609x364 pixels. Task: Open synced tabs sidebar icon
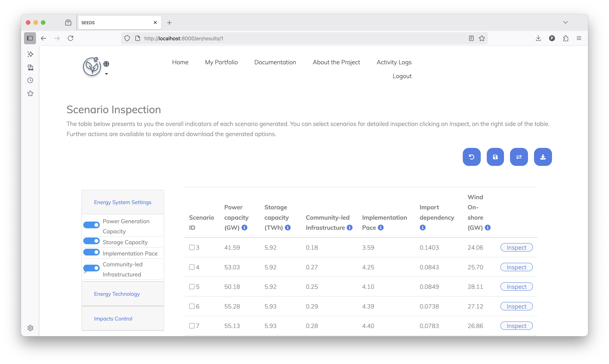click(30, 67)
